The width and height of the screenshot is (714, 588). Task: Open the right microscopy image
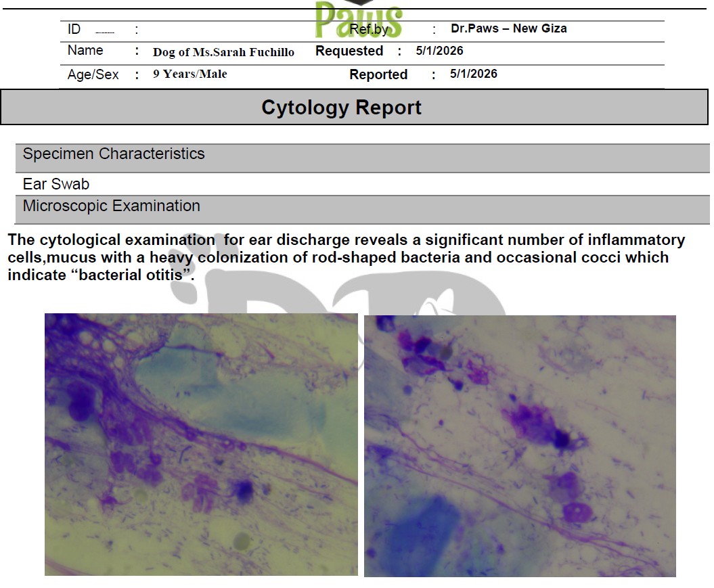[520, 446]
